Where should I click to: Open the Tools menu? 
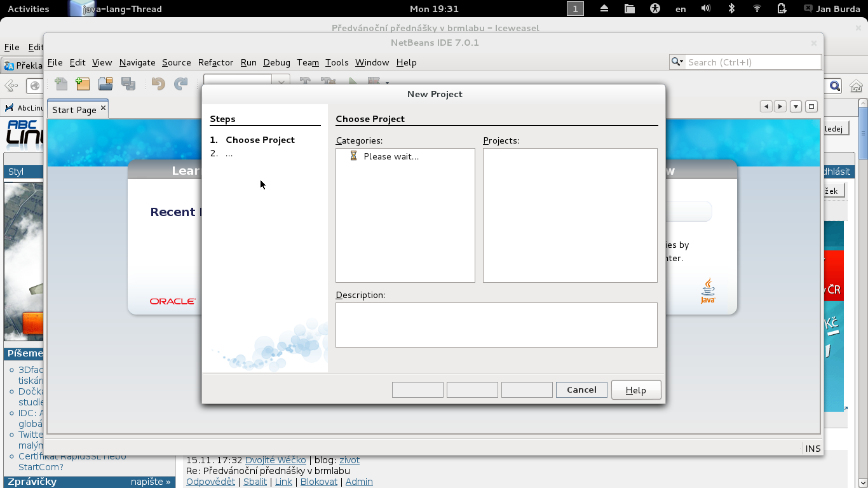[x=337, y=62]
